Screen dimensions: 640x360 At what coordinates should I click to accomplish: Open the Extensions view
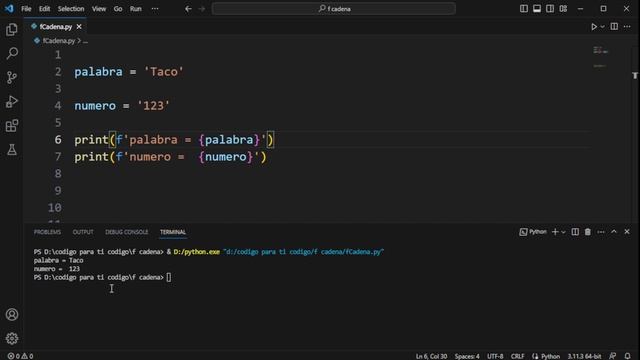coord(12,125)
